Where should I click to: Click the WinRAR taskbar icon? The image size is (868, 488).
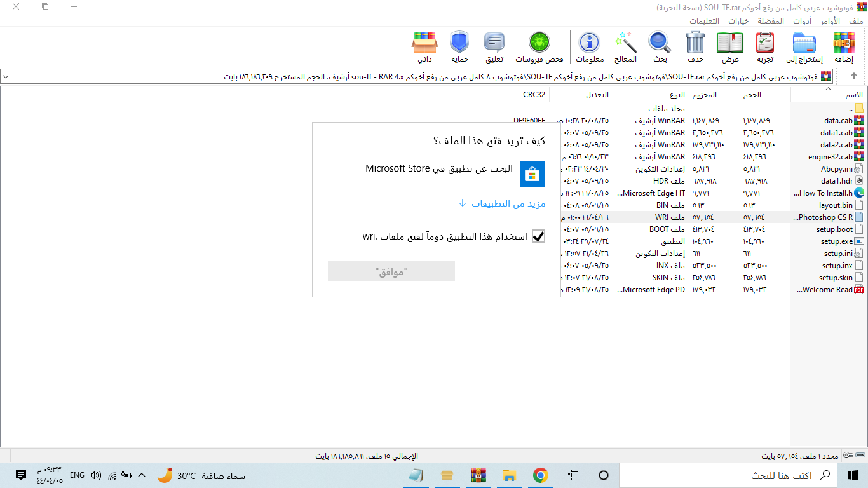coord(478,475)
